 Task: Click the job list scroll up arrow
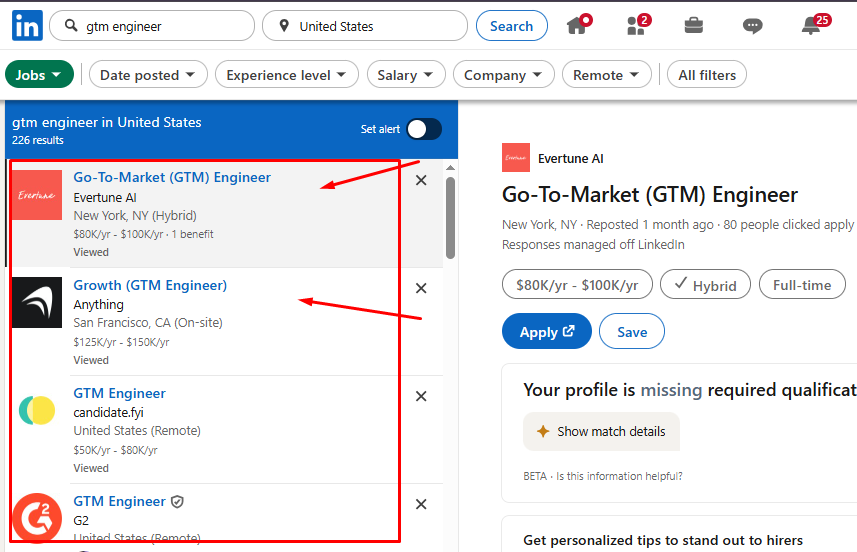(x=450, y=168)
